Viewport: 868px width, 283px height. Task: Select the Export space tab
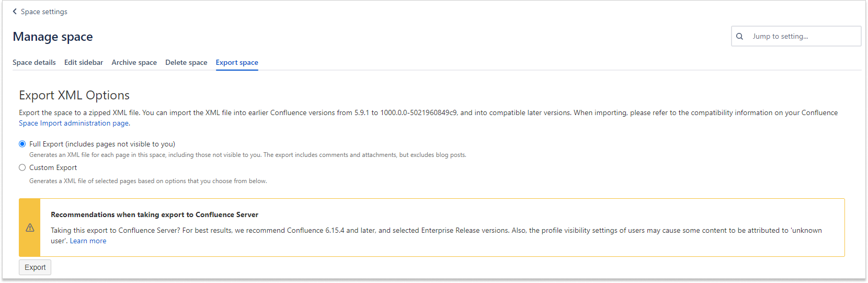point(237,62)
